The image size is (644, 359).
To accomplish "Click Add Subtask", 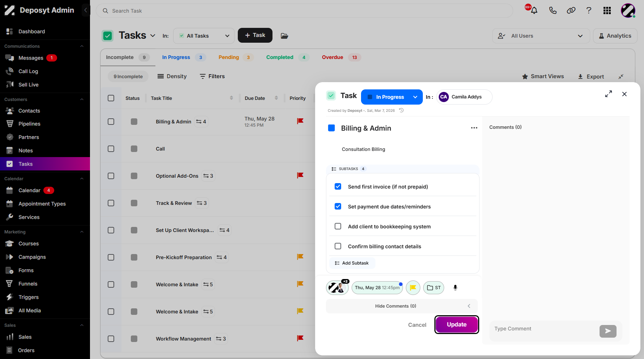I will tap(352, 263).
